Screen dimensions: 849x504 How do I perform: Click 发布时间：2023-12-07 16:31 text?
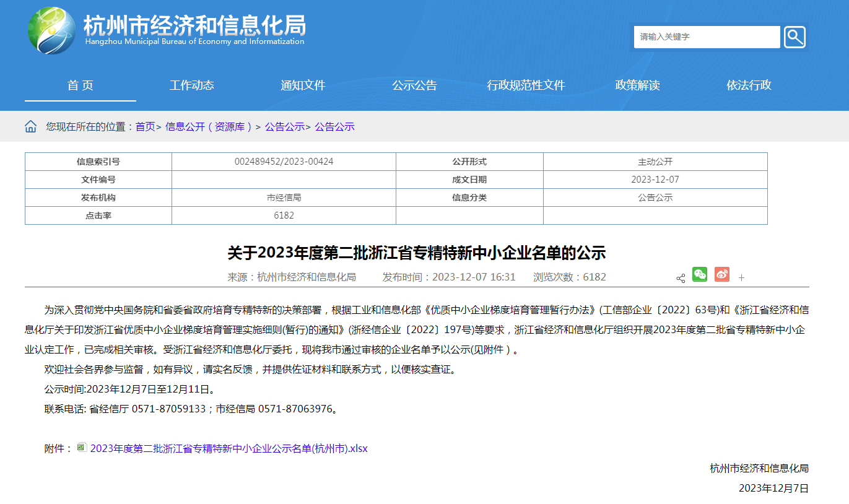(449, 277)
